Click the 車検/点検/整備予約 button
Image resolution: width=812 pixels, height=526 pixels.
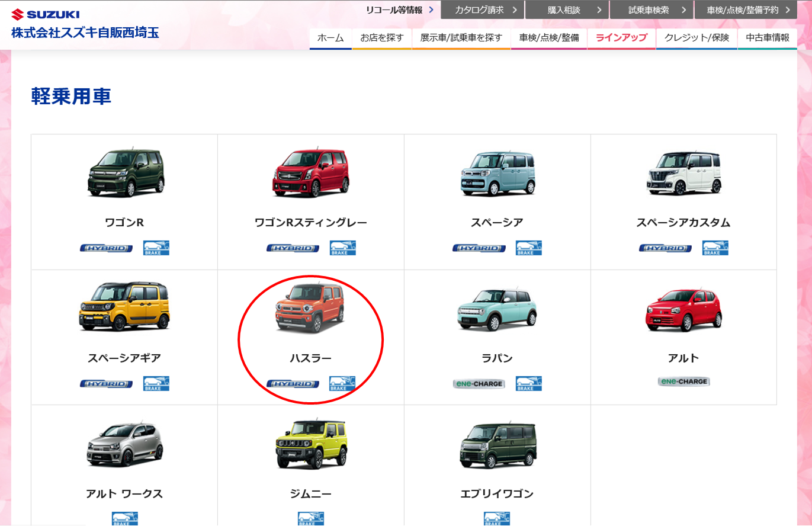point(746,10)
